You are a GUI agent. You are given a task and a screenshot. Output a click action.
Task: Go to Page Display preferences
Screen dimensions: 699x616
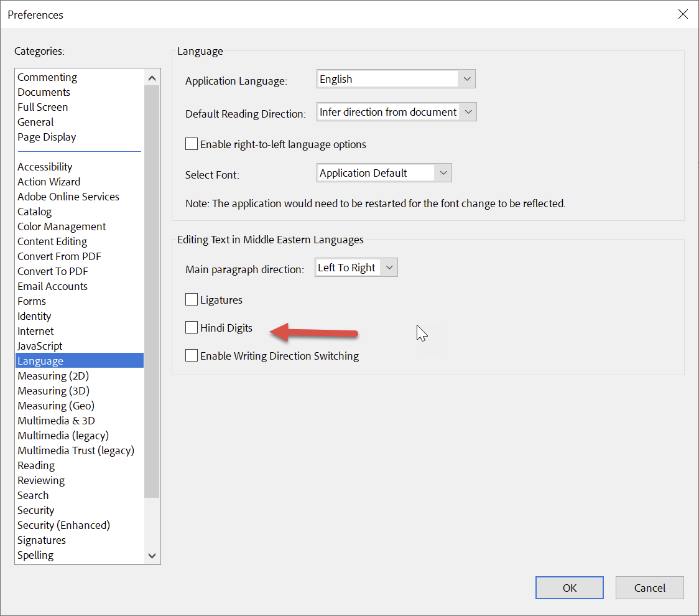click(47, 137)
